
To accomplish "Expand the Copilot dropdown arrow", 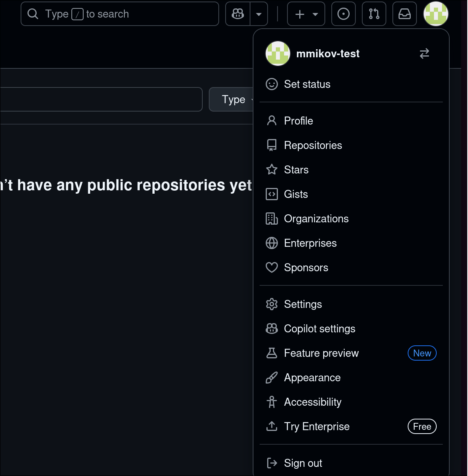I will 259,14.
